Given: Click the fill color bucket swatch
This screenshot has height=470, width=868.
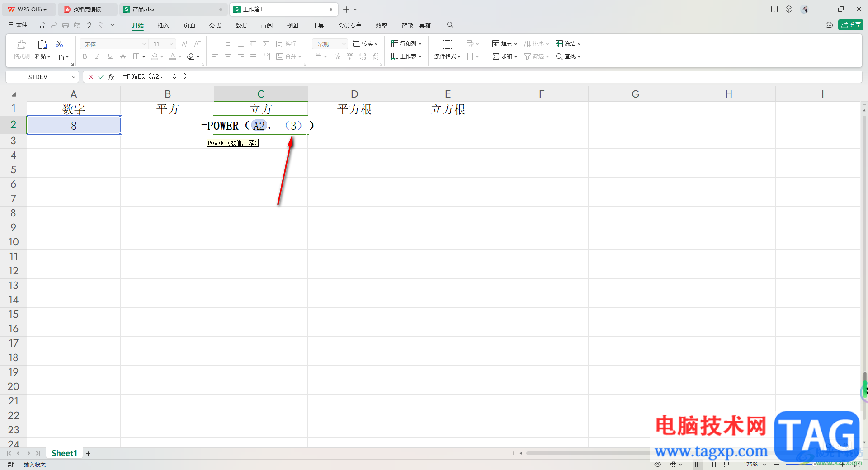Looking at the screenshot, I should (155, 56).
